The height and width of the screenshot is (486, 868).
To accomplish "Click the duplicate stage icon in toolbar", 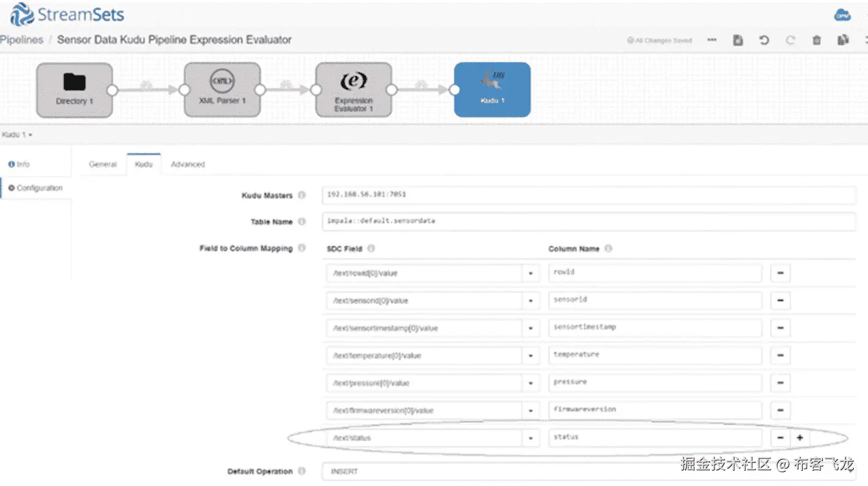I will (x=843, y=40).
